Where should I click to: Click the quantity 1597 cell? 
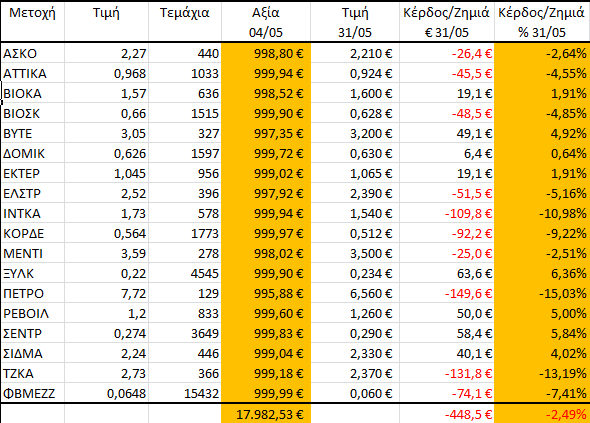click(185, 154)
